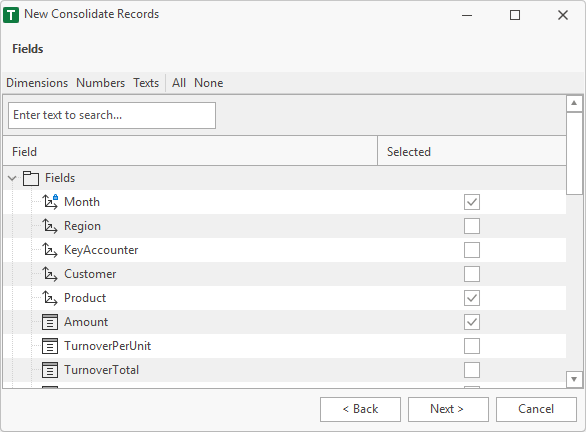The image size is (586, 432).
Task: Check the Region selected checkbox
Action: [472, 226]
